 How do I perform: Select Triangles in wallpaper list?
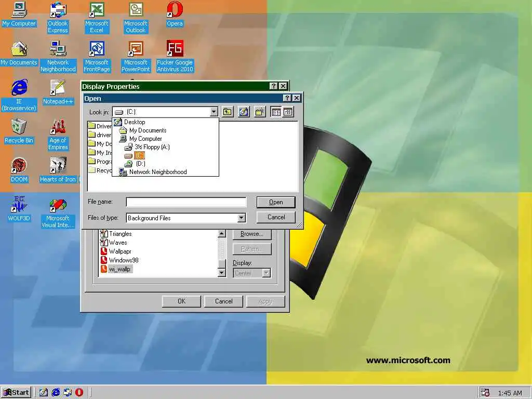pos(116,234)
